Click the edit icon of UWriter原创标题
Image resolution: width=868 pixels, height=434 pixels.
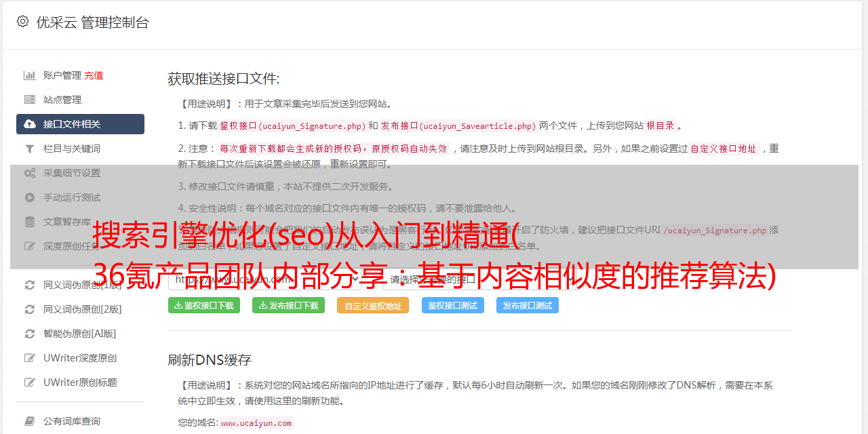pyautogui.click(x=30, y=382)
